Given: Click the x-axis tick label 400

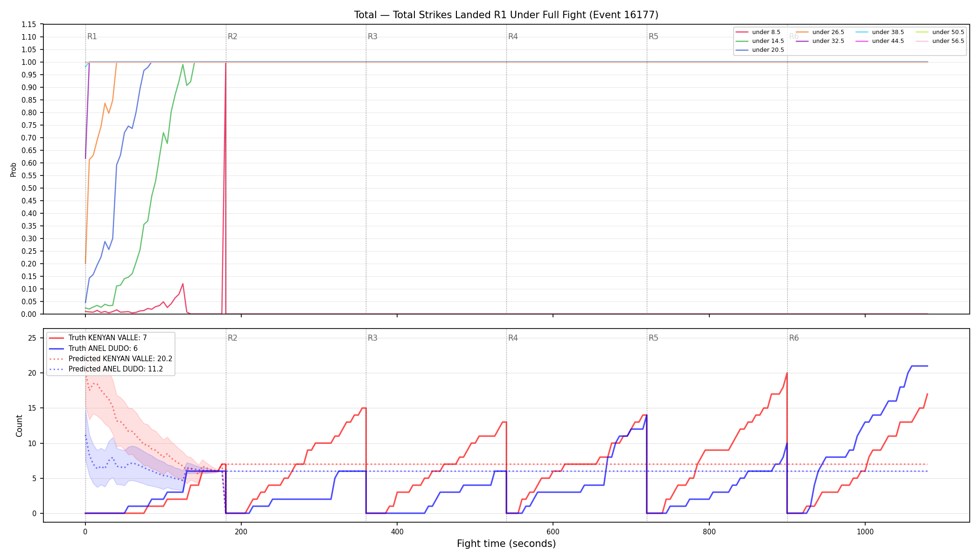Looking at the screenshot, I should tap(397, 532).
